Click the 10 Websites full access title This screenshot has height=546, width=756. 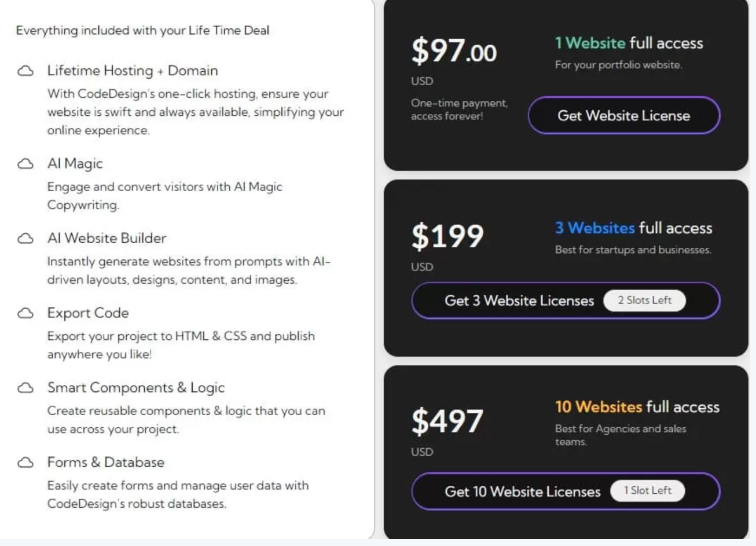[637, 407]
